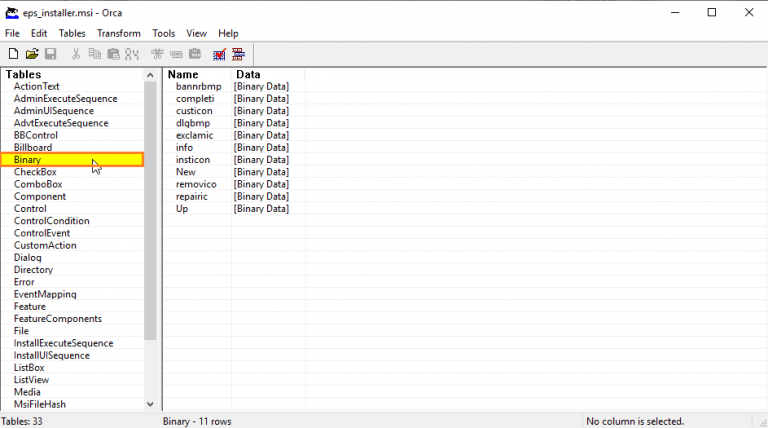Select the AdminExecuteSequence table
Image resolution: width=768 pixels, height=428 pixels.
coord(66,98)
